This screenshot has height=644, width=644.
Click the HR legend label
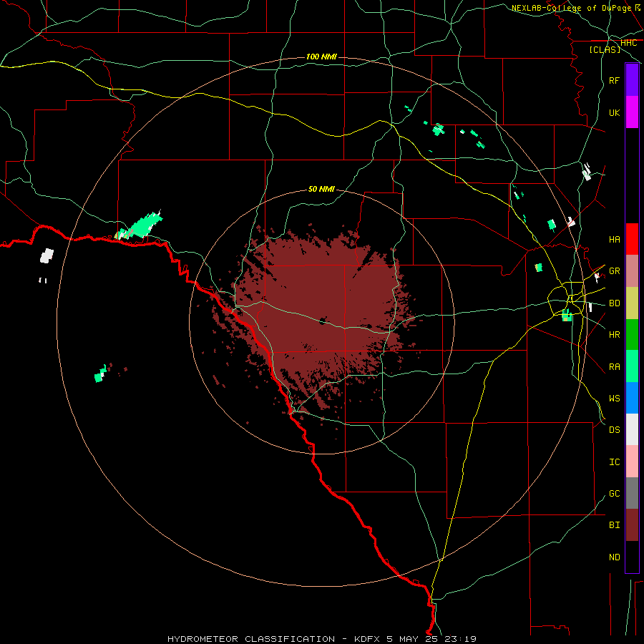614,335
